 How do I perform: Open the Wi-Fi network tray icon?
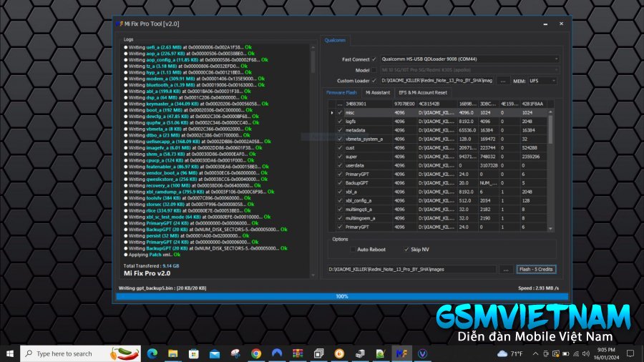[x=576, y=353]
